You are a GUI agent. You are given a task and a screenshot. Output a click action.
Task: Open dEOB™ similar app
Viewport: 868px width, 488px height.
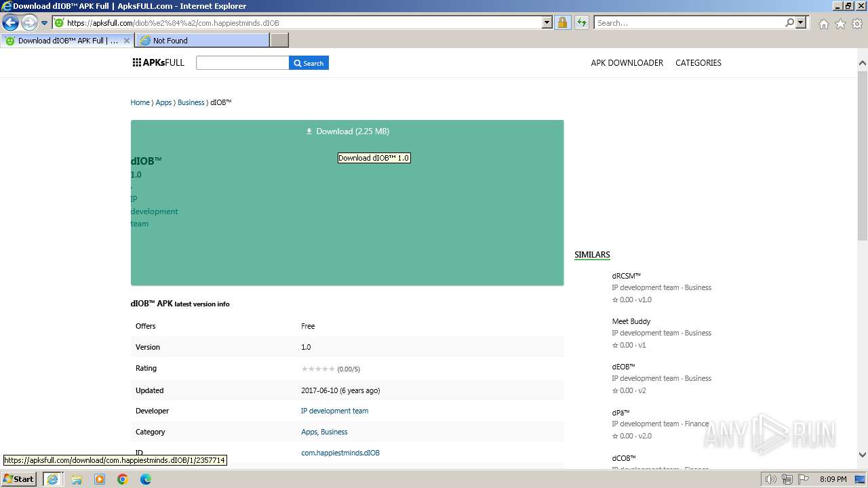point(623,367)
